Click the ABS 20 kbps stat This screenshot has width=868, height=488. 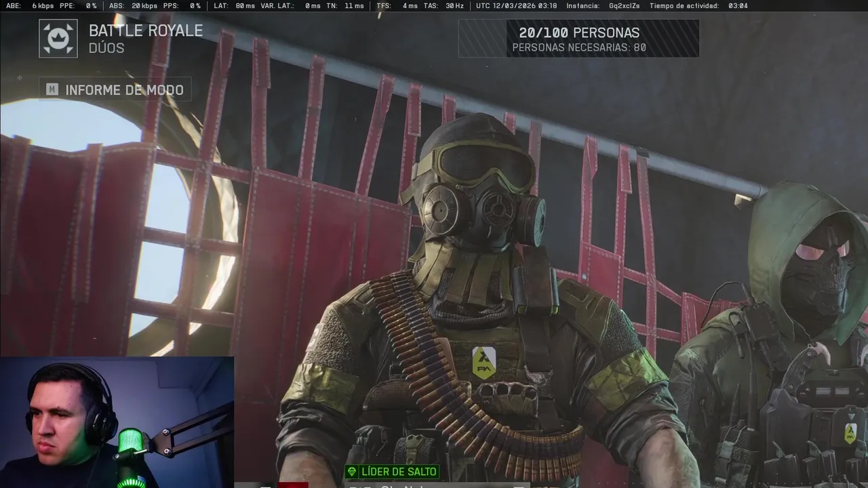133,5
